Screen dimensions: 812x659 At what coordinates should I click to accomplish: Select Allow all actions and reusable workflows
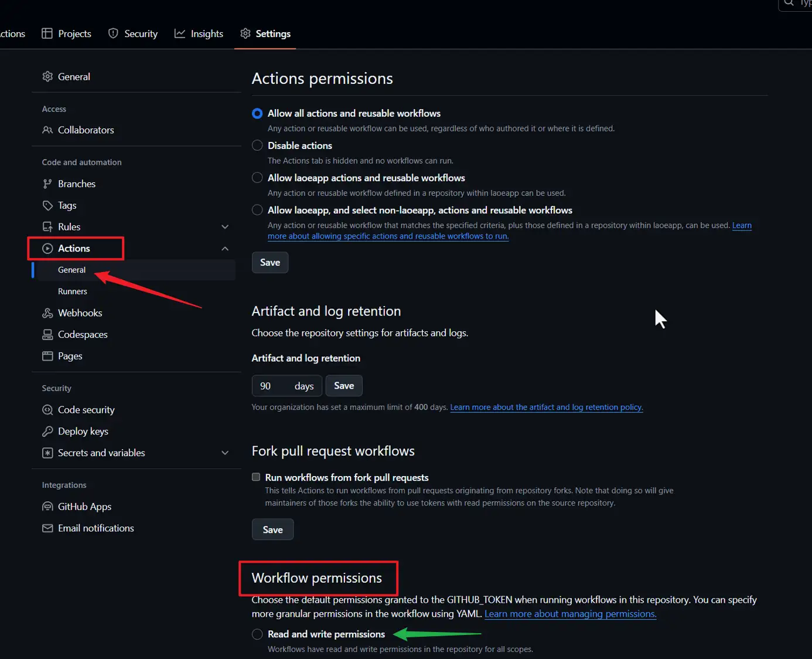pos(257,113)
